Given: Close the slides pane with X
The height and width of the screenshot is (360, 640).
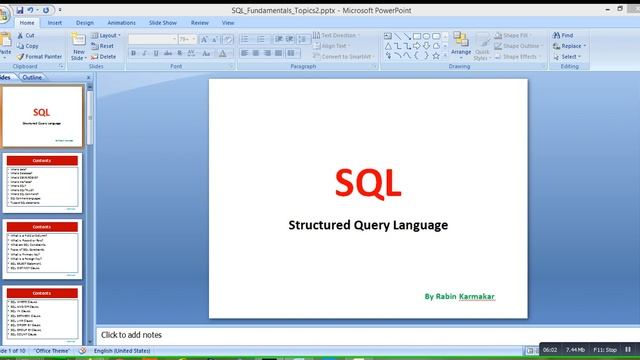Looking at the screenshot, I should (x=89, y=77).
